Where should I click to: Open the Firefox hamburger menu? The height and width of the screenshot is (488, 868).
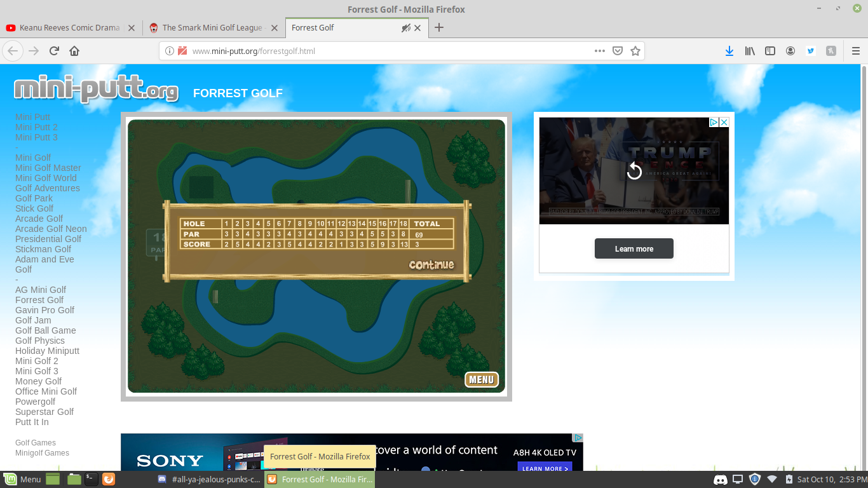tap(855, 51)
